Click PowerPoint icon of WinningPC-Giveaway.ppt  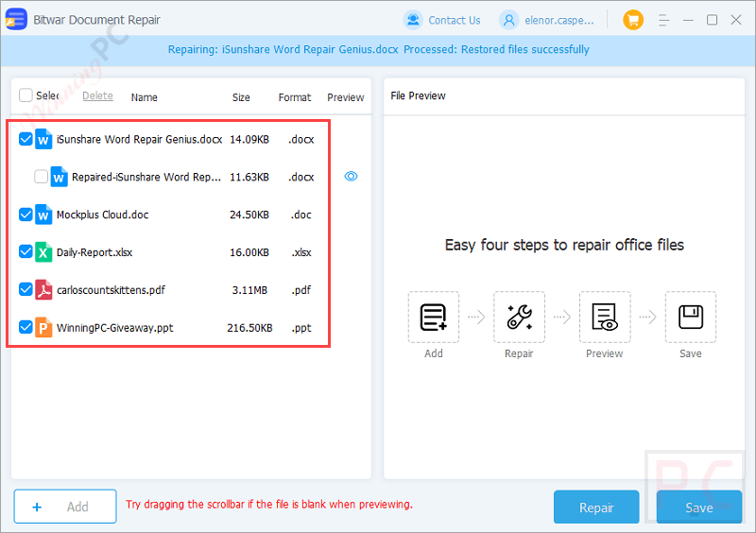click(x=43, y=328)
